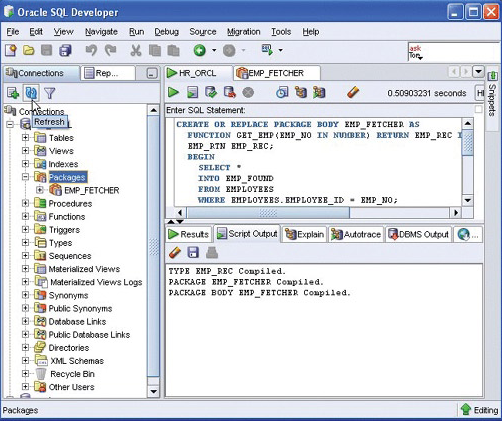Click the Apply Filter funnel icon
502x421 pixels.
tap(50, 93)
